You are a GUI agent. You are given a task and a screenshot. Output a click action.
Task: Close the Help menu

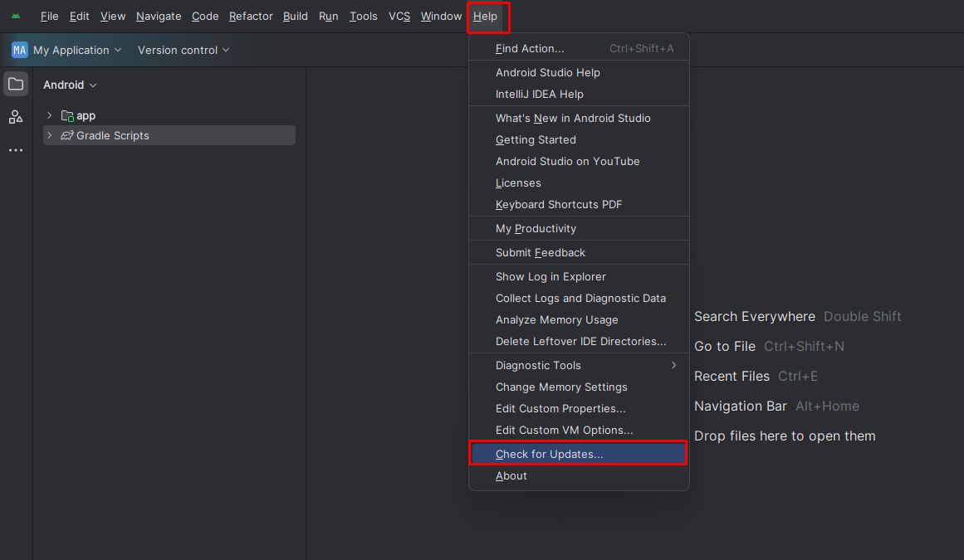pyautogui.click(x=485, y=16)
